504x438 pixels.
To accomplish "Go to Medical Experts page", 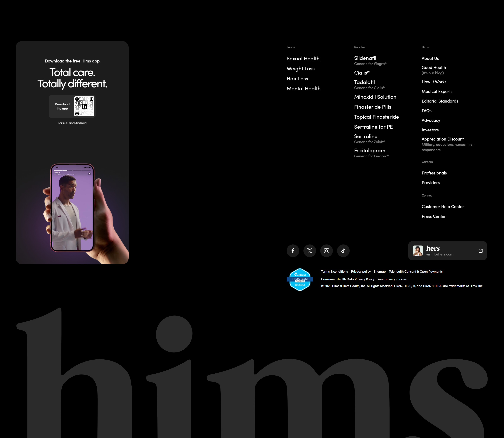I will pos(437,91).
